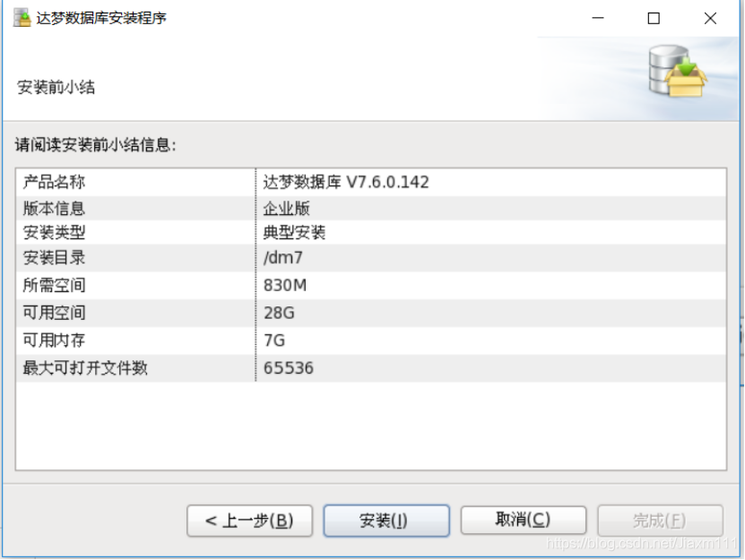This screenshot has height=560, width=745.
Task: Click the 安装(I) button
Action: (386, 521)
